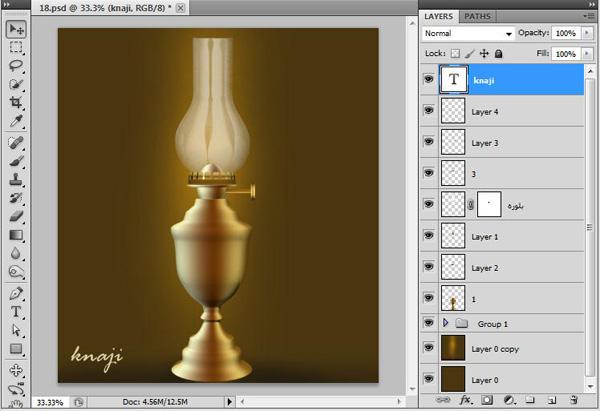This screenshot has width=600, height=411.
Task: Activate the Eyedropper tool
Action: [x=17, y=122]
